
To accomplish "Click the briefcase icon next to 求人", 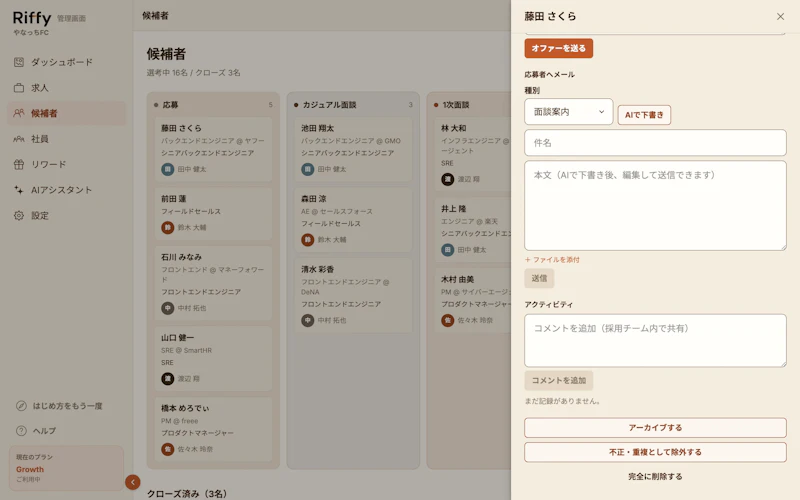I will point(19,88).
